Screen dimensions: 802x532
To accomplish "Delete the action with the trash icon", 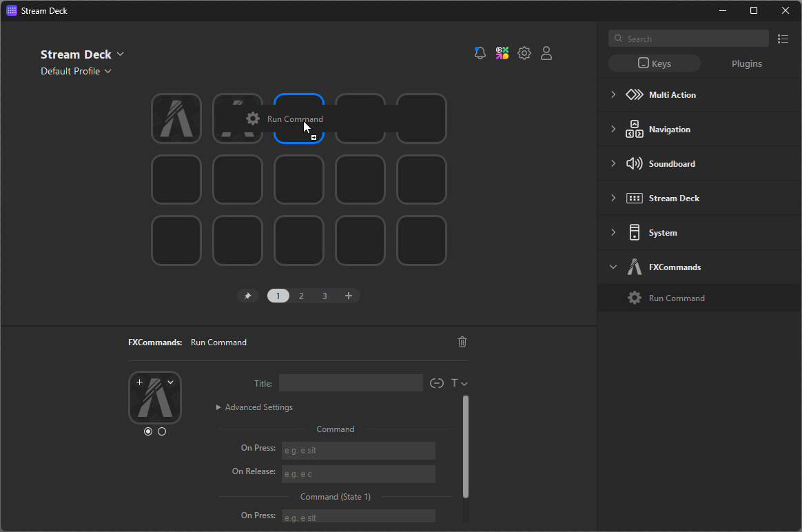I will pos(462,342).
